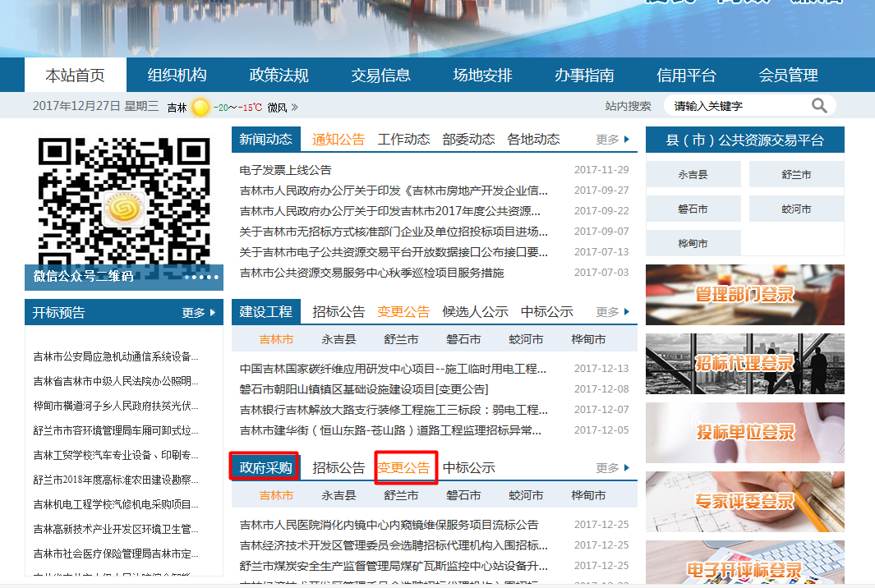Switch to the 信用平台 menu tab
The height and width of the screenshot is (588, 875).
pos(687,74)
